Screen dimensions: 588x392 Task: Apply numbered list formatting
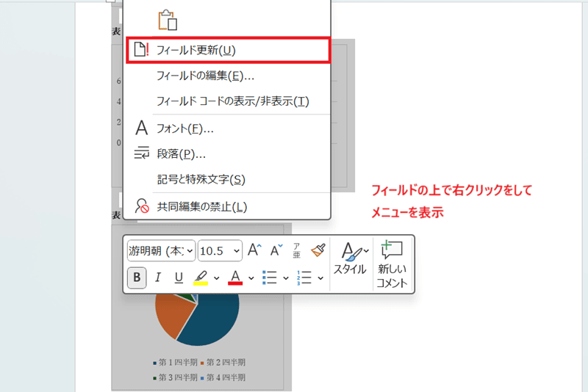tap(304, 277)
